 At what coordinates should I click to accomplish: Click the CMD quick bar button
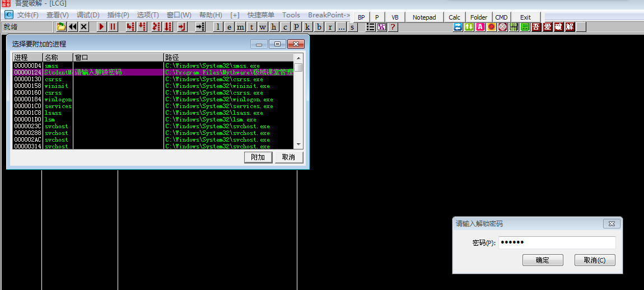pyautogui.click(x=502, y=17)
